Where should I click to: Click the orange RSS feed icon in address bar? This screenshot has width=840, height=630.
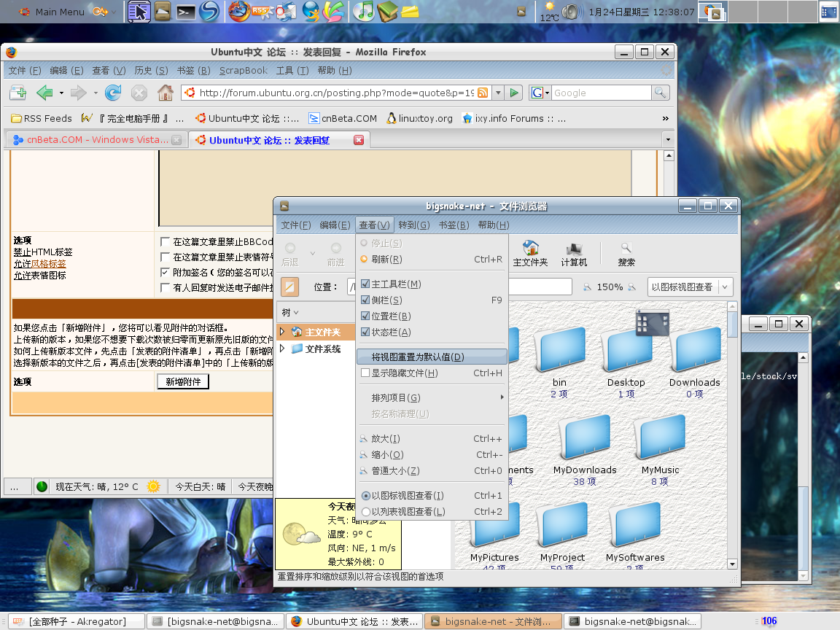483,93
